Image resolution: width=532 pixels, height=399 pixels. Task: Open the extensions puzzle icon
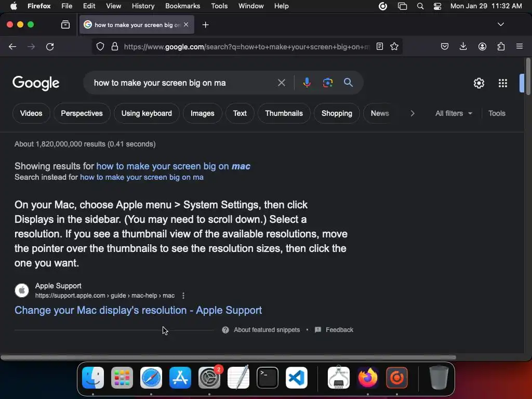[501, 46]
